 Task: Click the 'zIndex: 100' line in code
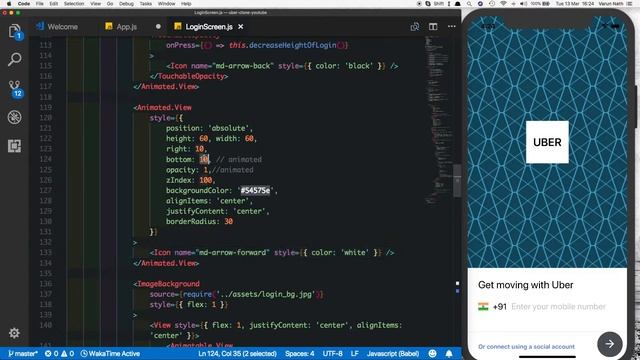190,180
